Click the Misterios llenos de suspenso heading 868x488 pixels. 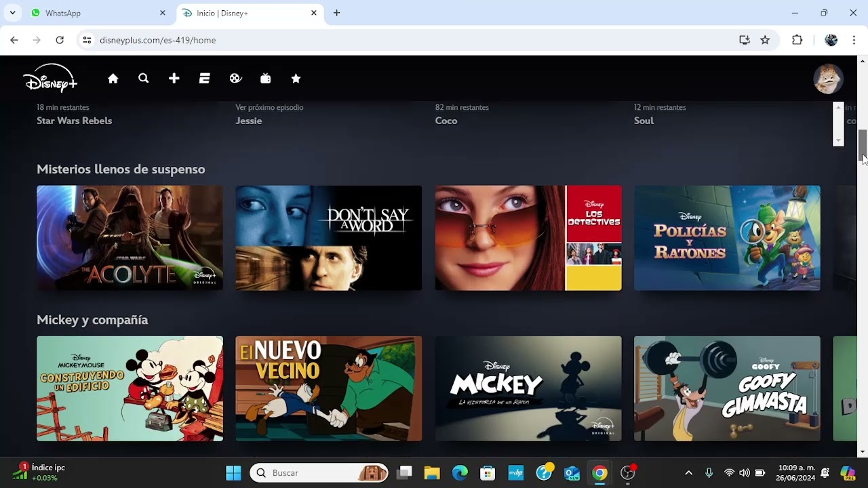pos(121,169)
